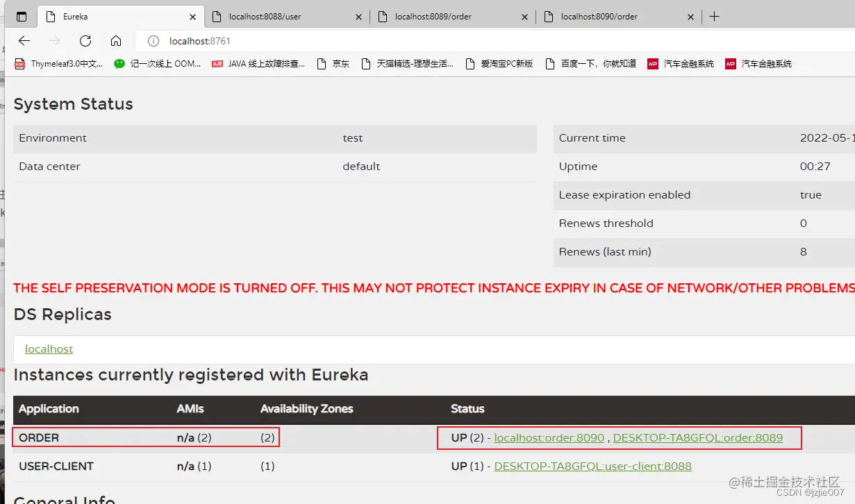Click the page icon beside 百度一下
This screenshot has height=504, width=855.
coord(550,64)
